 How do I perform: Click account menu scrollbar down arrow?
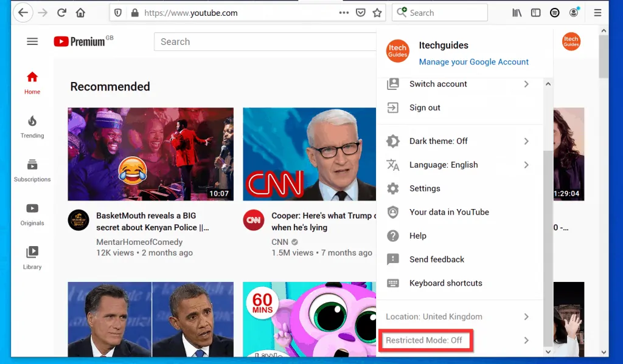tap(548, 352)
